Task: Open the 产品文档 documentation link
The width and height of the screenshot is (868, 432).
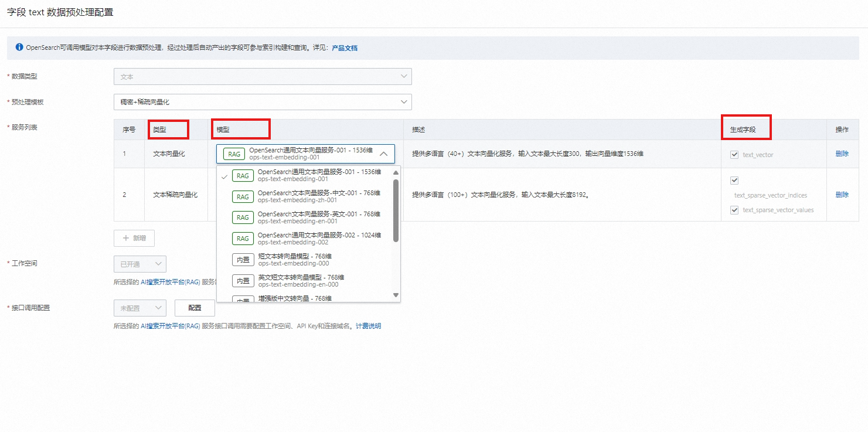Action: (345, 48)
